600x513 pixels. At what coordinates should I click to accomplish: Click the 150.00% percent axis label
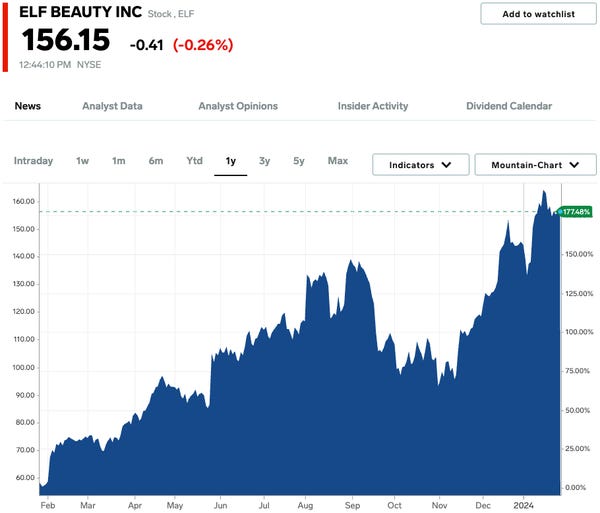click(x=579, y=254)
